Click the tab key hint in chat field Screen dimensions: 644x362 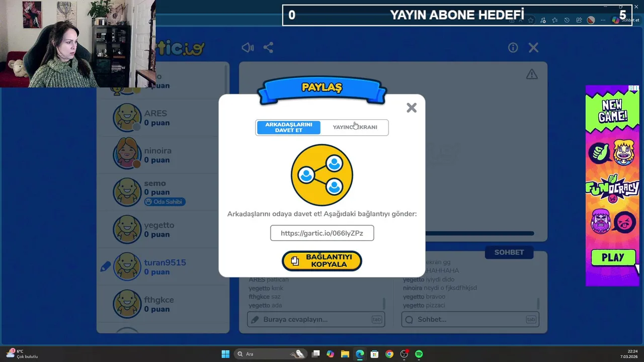pyautogui.click(x=531, y=319)
